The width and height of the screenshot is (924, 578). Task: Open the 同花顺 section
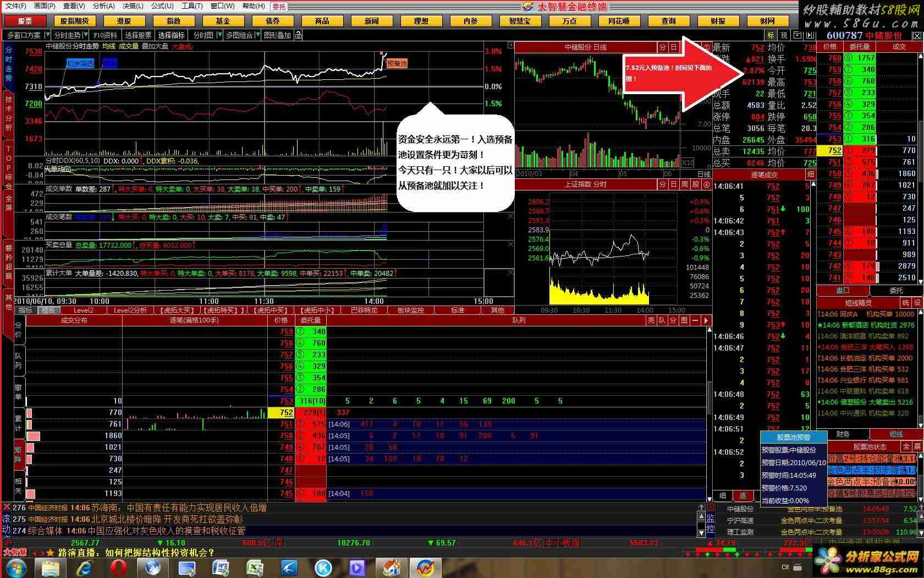[x=619, y=21]
